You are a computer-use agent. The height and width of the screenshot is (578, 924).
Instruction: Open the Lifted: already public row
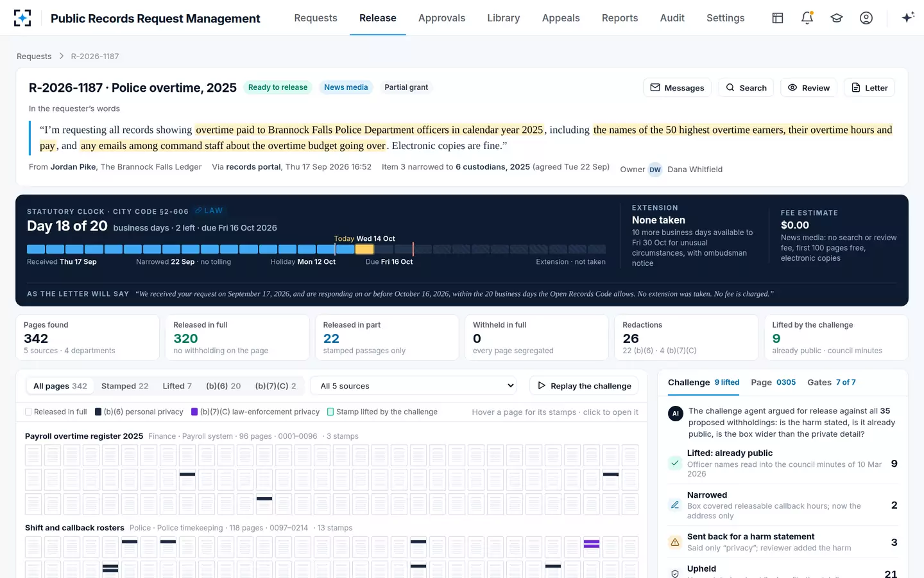point(783,463)
